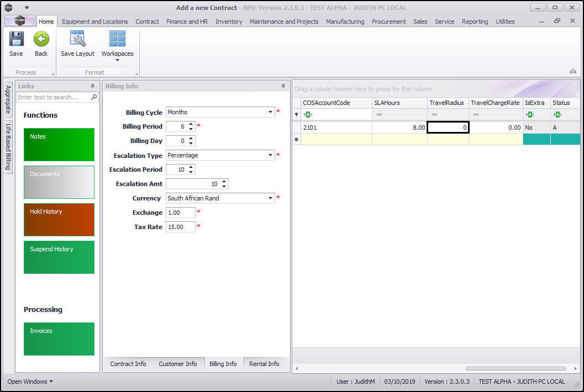
Task: Pin the Links panel
Action: [93, 86]
